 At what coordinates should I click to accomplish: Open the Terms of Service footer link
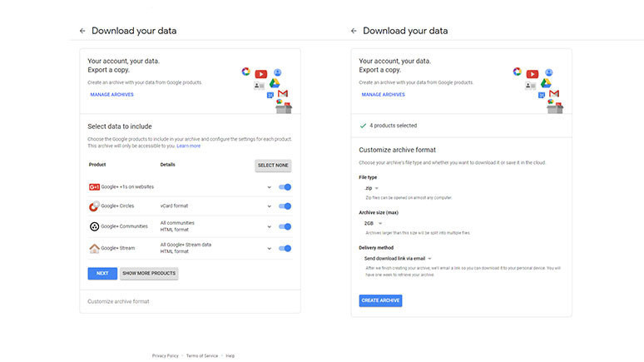(202, 356)
